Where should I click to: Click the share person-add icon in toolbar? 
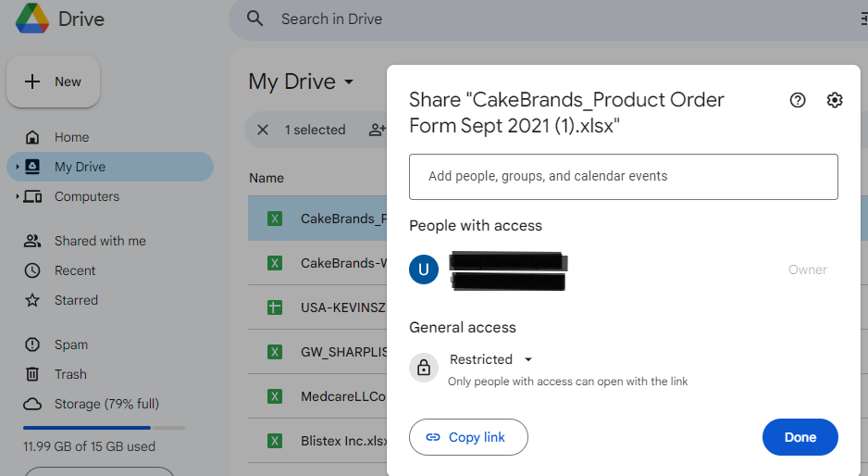[x=377, y=130]
